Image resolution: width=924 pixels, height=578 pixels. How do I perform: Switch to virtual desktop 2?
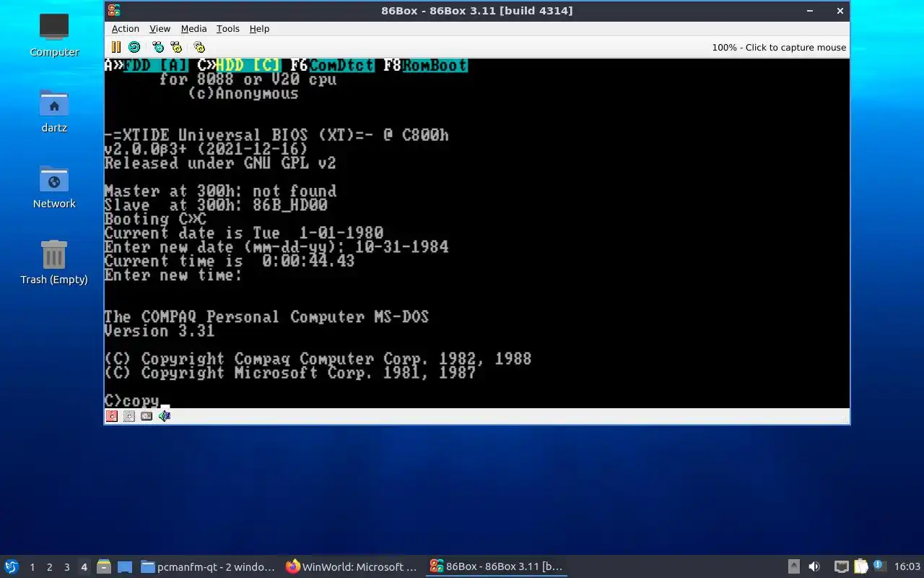pyautogui.click(x=49, y=567)
